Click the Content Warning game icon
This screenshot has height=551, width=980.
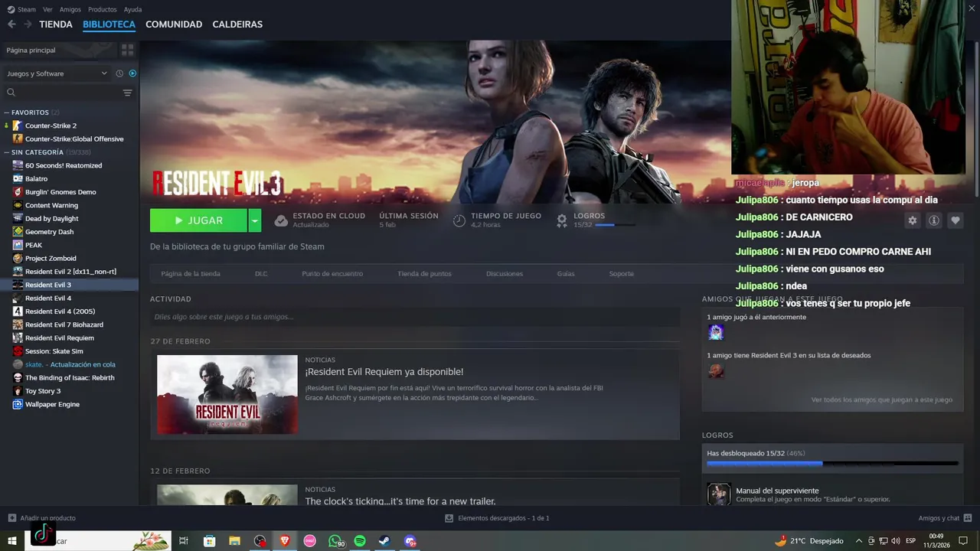[x=18, y=205]
